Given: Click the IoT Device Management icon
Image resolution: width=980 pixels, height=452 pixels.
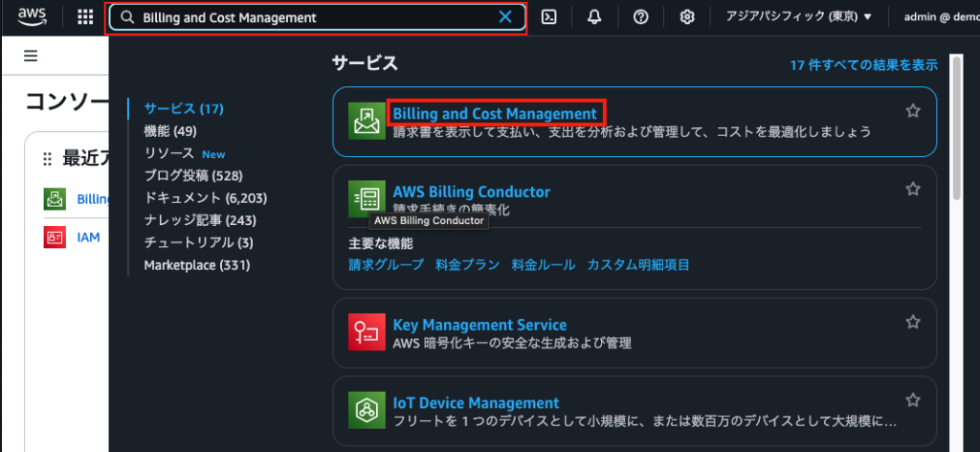Looking at the screenshot, I should (x=367, y=410).
